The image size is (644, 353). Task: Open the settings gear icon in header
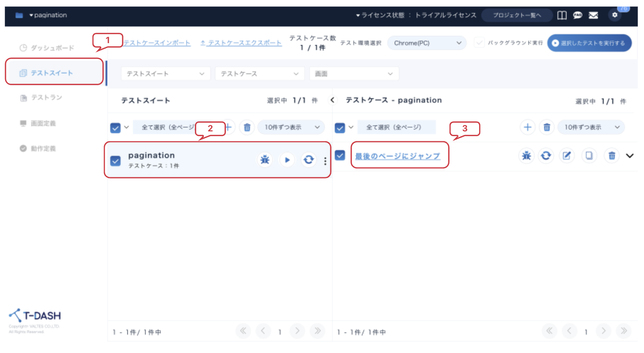coord(615,15)
